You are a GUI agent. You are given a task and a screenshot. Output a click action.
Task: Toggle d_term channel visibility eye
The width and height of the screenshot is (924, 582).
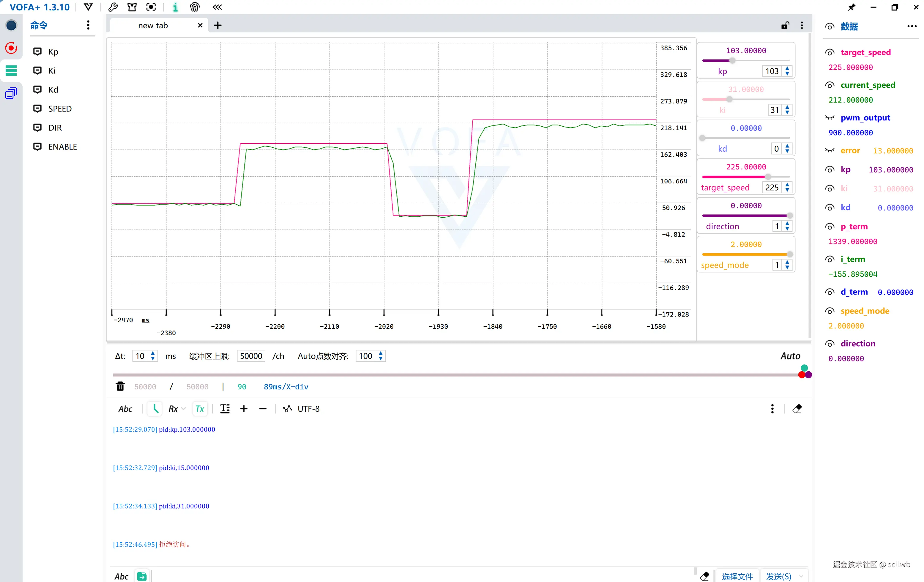click(830, 292)
